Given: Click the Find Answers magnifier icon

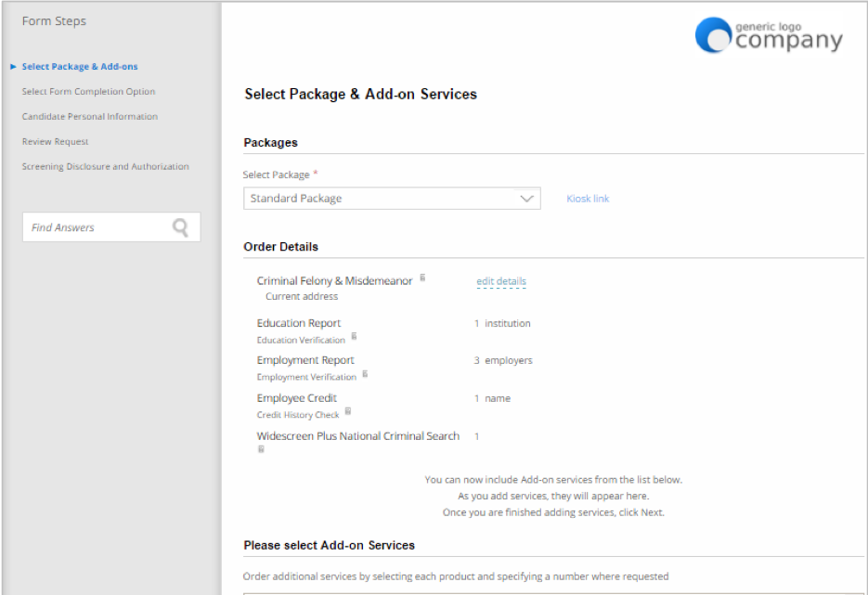Looking at the screenshot, I should pyautogui.click(x=180, y=227).
